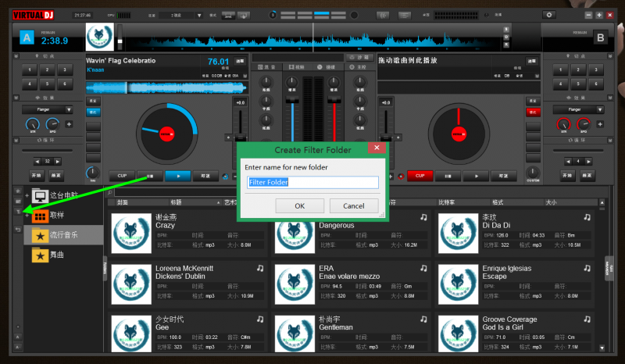This screenshot has width=625, height=364.
Task: Click deck B pitch fader handle
Action: [x=386, y=137]
